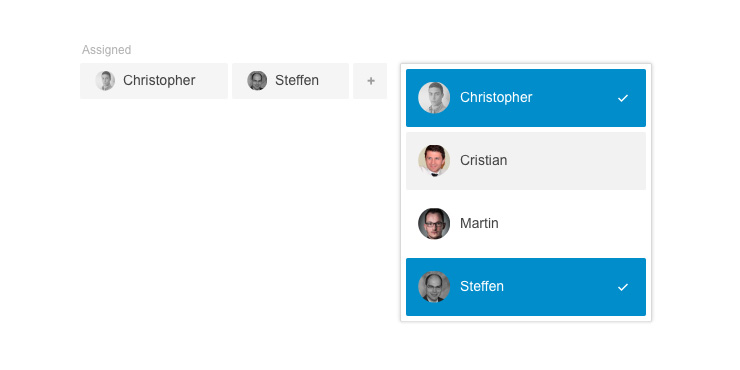Click the Christopher name text in the assigned chip
Screen dimensions: 740x370
pos(159,81)
